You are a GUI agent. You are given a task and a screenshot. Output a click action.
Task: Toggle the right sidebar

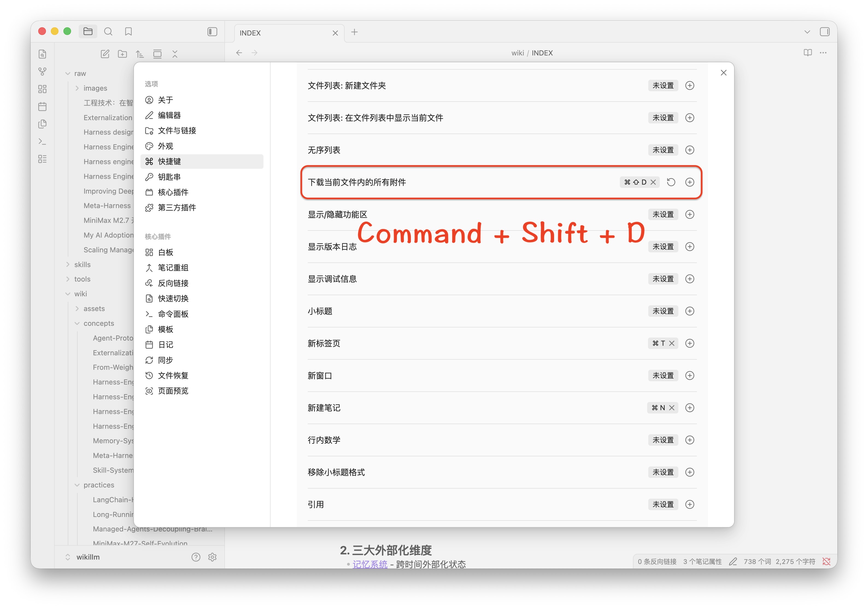pyautogui.click(x=825, y=32)
